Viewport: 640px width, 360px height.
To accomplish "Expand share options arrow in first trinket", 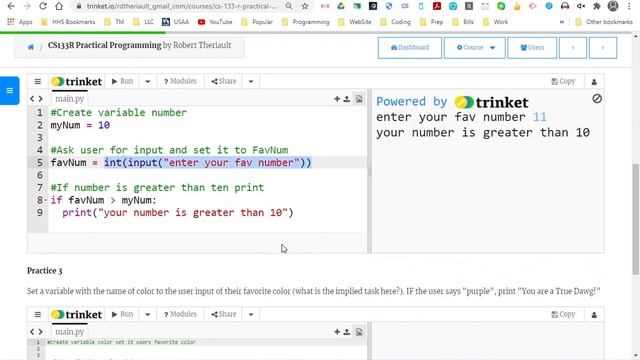I will click(251, 82).
